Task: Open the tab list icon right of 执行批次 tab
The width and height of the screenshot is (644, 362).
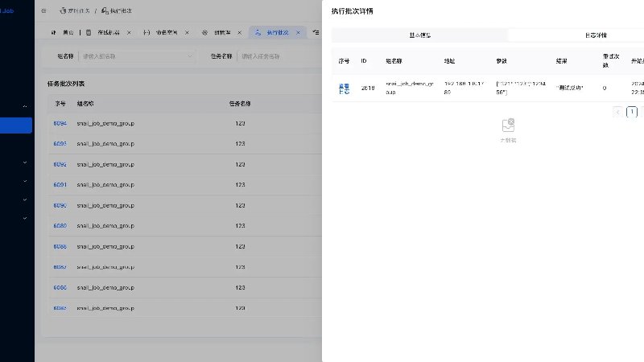Action: 316,32
